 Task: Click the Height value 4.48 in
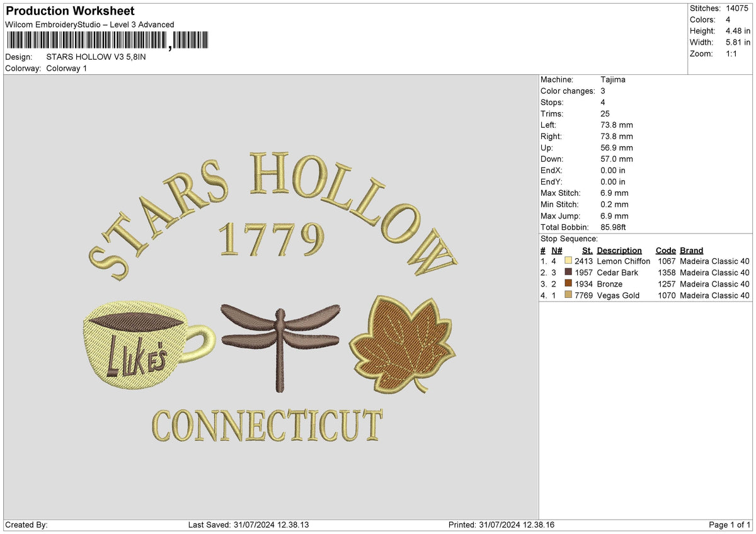click(x=738, y=31)
